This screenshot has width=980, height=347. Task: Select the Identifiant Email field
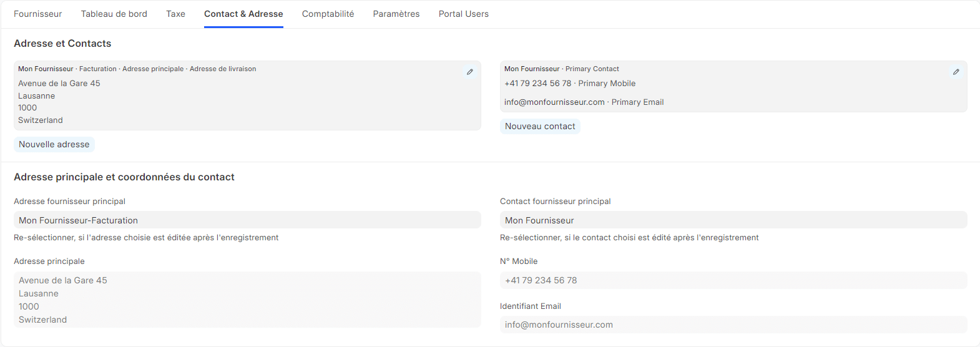pyautogui.click(x=733, y=325)
